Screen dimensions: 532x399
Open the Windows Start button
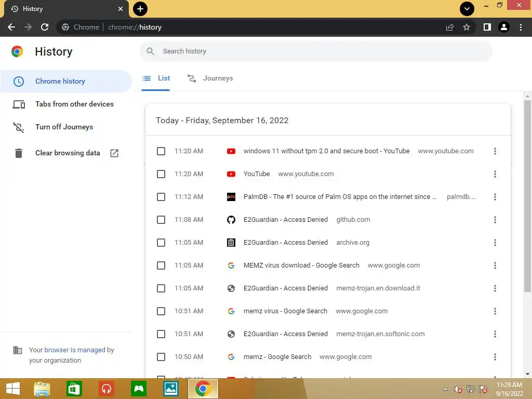pyautogui.click(x=13, y=389)
